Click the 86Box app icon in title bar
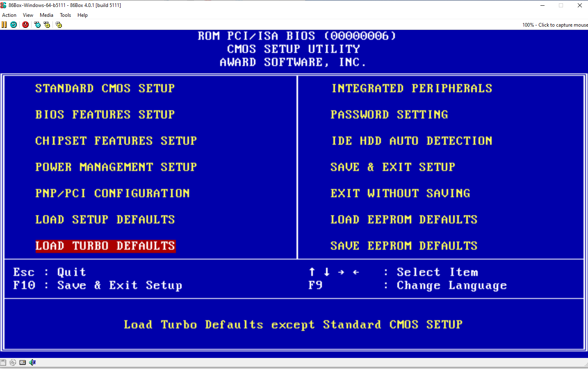588x369 pixels. click(x=3, y=5)
